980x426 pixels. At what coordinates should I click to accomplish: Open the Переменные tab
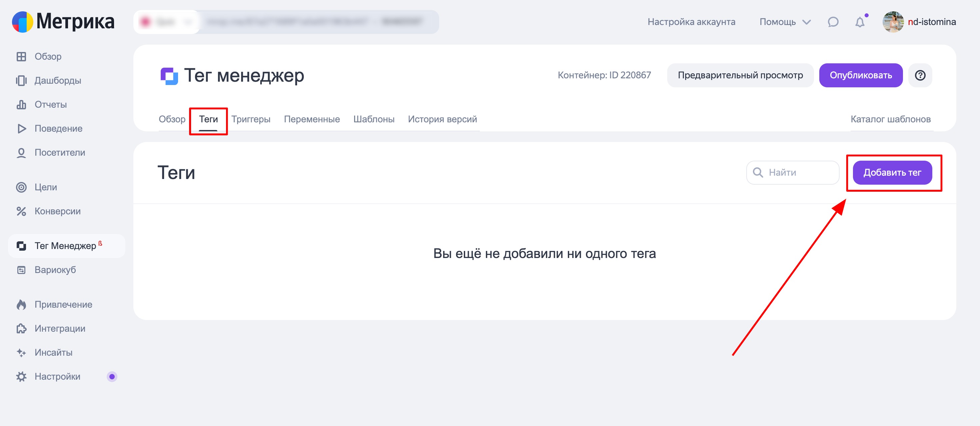311,119
